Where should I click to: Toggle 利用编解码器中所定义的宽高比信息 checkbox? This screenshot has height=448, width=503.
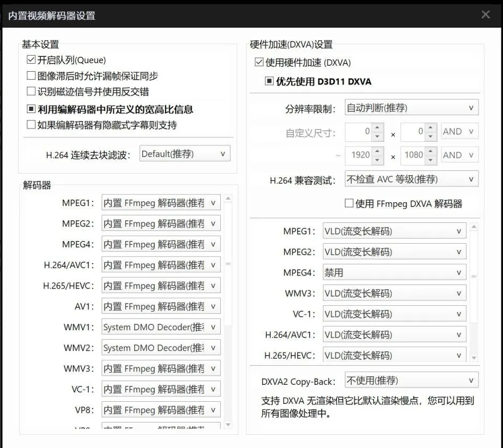click(x=31, y=109)
